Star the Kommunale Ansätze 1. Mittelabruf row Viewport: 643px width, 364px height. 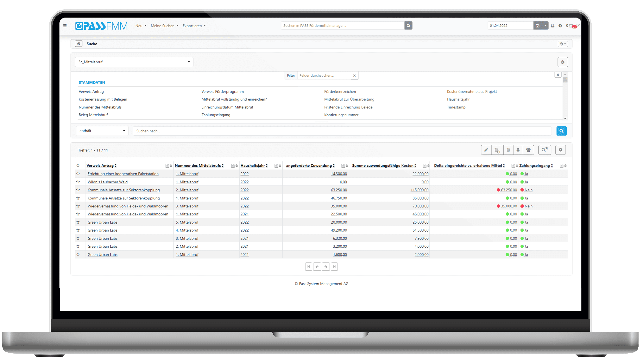point(78,198)
